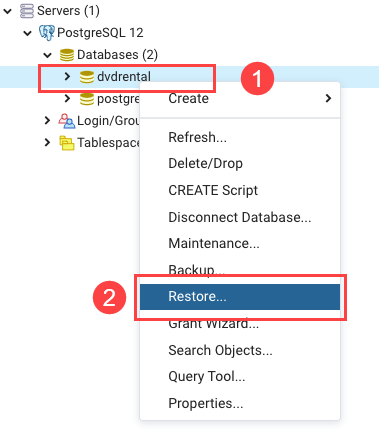Click the PostgreSQL 12 elephant icon
The width and height of the screenshot is (379, 438).
click(x=47, y=33)
